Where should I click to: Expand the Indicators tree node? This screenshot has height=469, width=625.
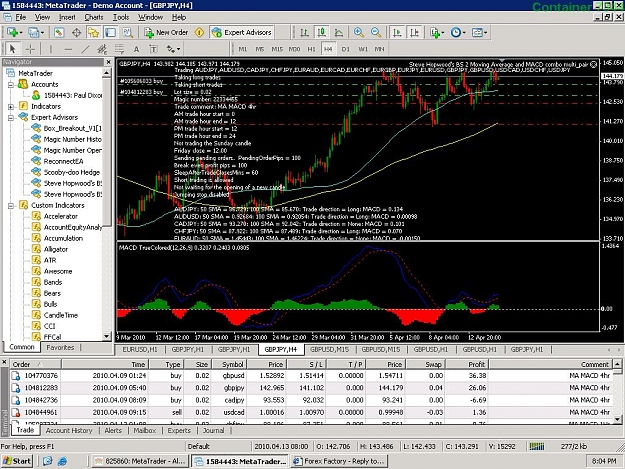click(x=11, y=106)
